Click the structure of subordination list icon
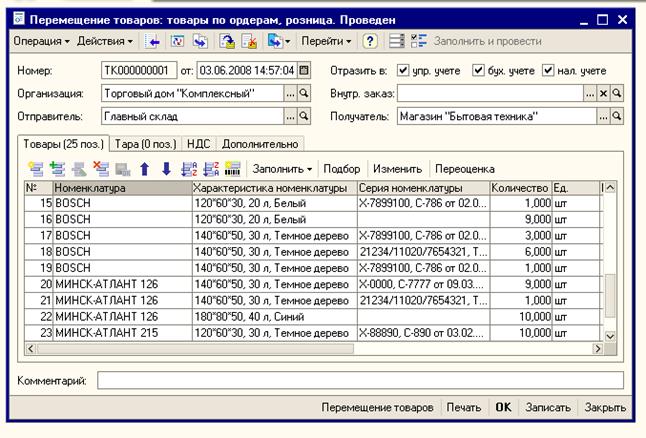This screenshot has width=646, height=438. pyautogui.click(x=396, y=41)
